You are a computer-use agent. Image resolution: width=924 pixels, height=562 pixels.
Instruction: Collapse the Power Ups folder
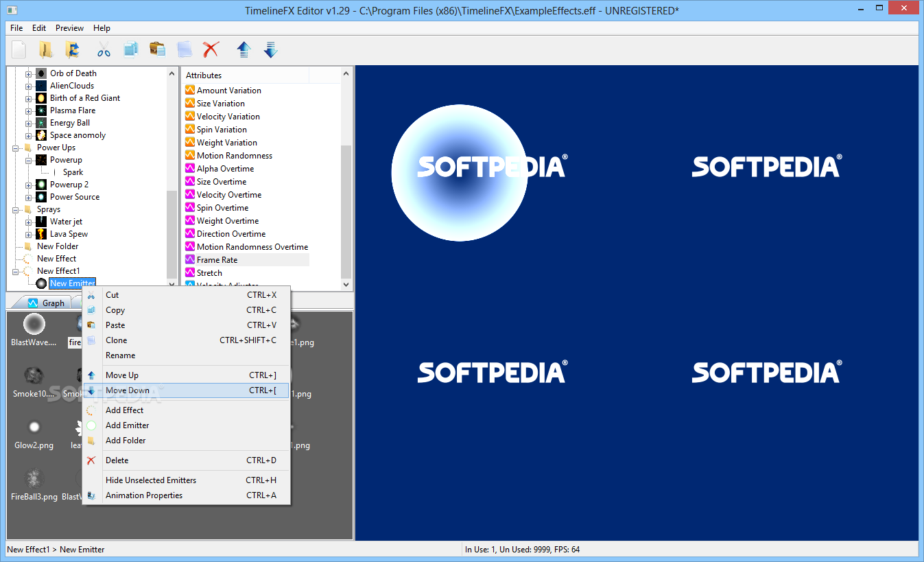pyautogui.click(x=15, y=148)
